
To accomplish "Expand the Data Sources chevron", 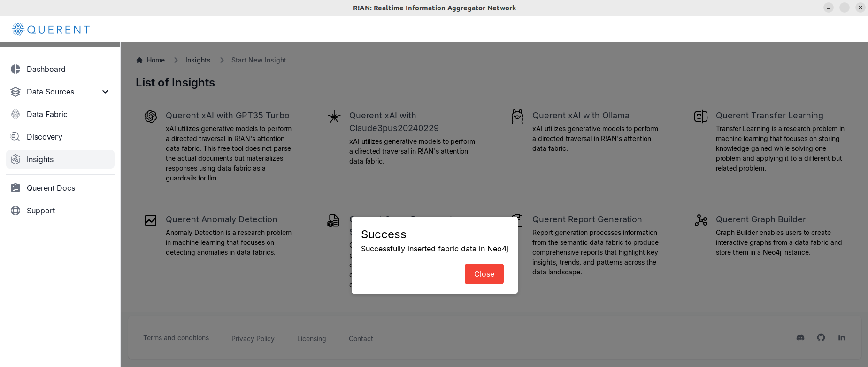I will [105, 92].
